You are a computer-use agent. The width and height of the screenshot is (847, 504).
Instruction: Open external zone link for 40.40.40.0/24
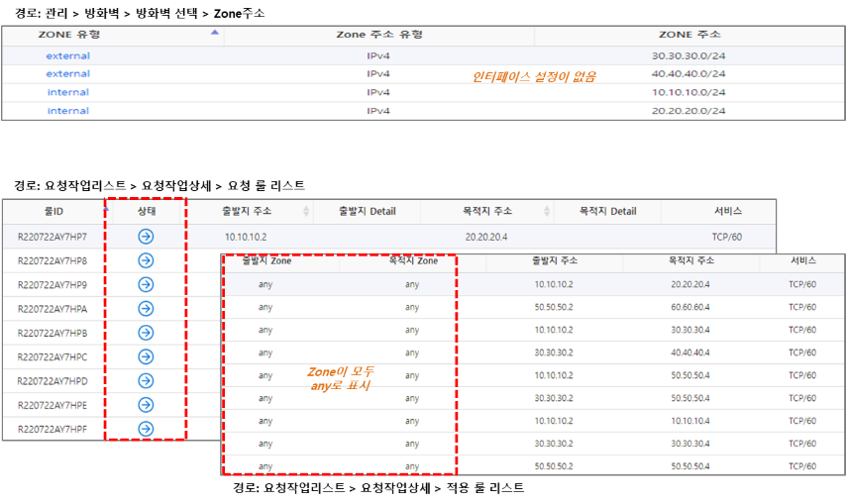pyautogui.click(x=68, y=73)
